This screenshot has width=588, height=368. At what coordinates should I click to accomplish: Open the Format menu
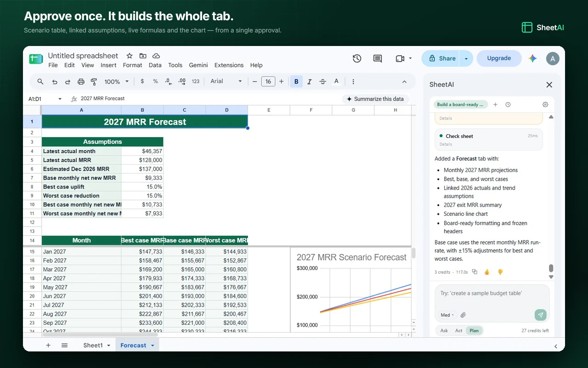click(132, 65)
